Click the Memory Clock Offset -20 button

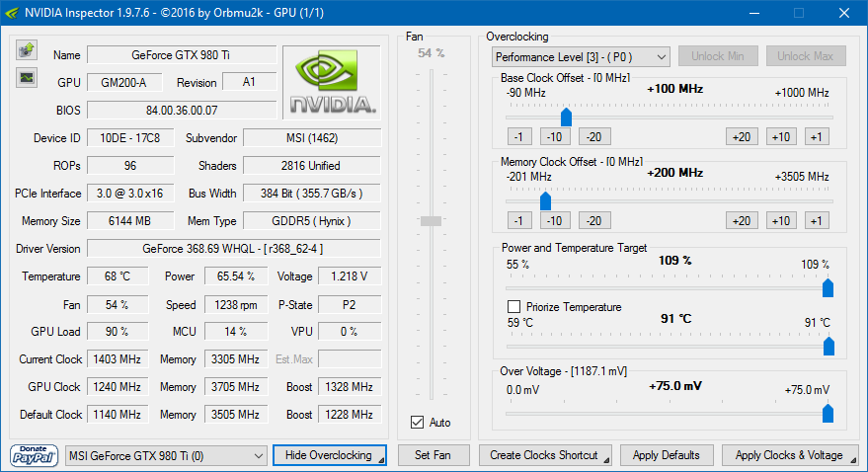[594, 221]
